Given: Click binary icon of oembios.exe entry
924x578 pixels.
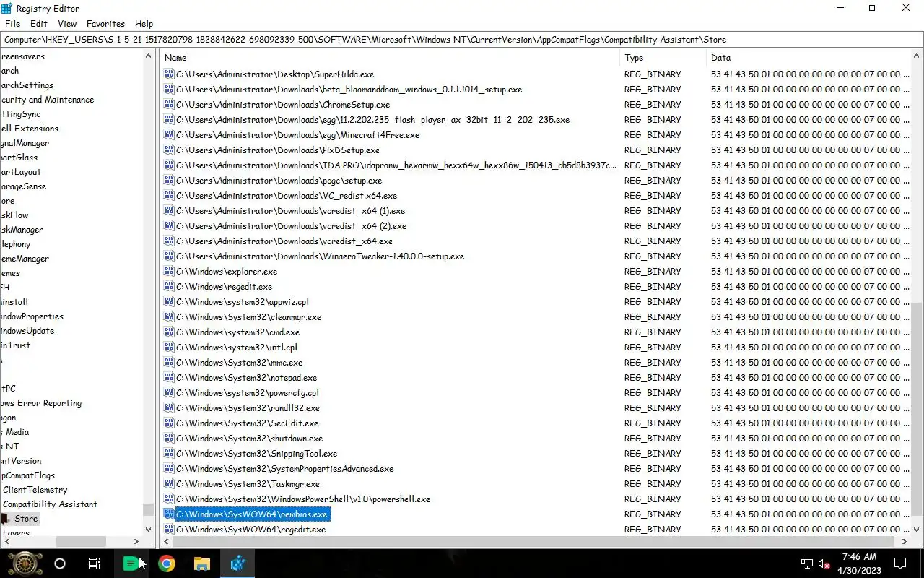Looking at the screenshot, I should tap(169, 514).
